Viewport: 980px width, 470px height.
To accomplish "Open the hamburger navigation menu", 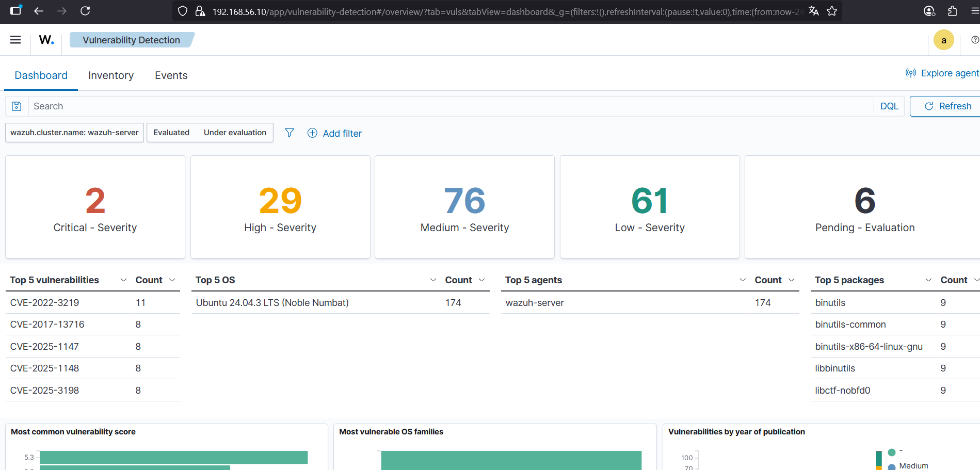I will (15, 40).
